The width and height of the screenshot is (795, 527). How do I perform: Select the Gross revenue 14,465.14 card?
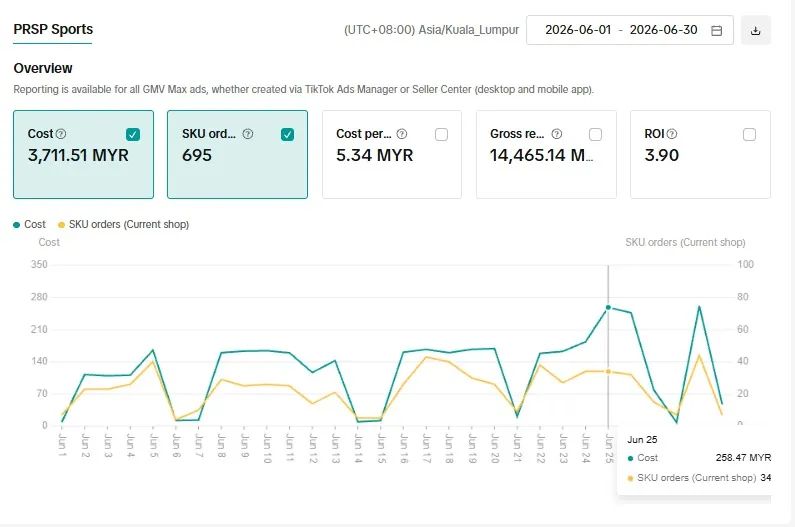click(x=546, y=155)
